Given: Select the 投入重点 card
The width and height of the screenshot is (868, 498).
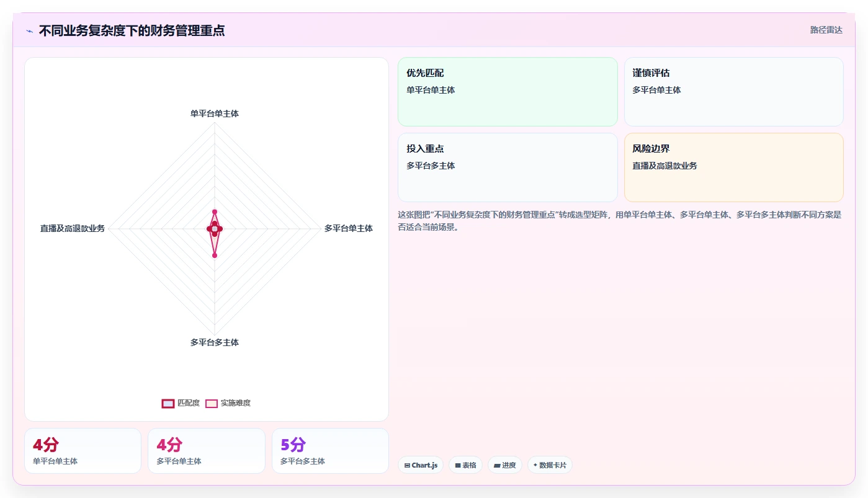Looking at the screenshot, I should [508, 167].
